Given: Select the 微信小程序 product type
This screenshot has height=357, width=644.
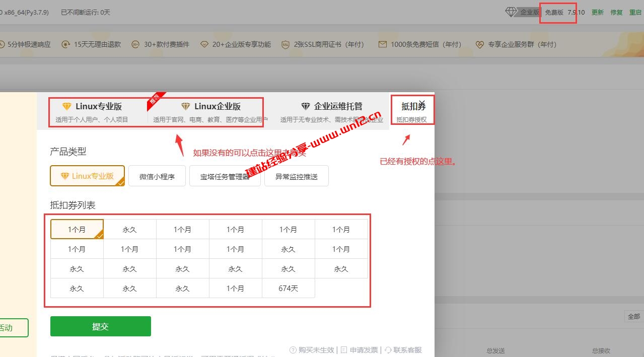Looking at the screenshot, I should pos(157,175).
